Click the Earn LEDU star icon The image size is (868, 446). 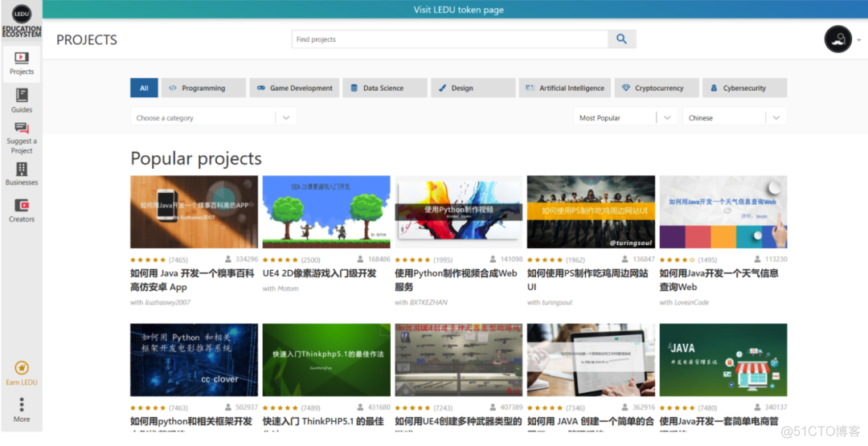pyautogui.click(x=22, y=368)
